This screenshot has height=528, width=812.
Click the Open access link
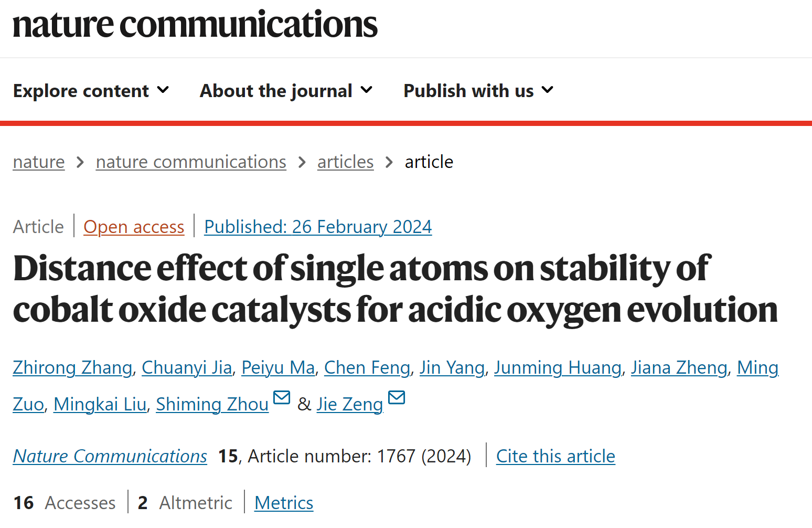tap(134, 227)
